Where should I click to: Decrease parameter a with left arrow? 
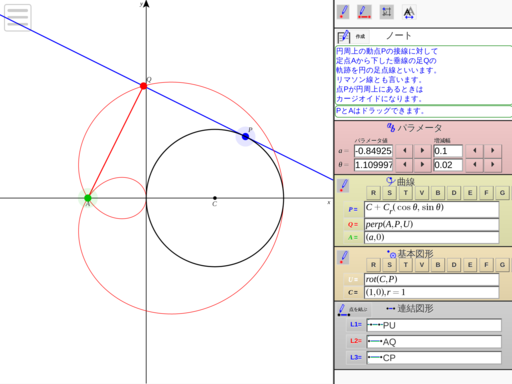pos(405,151)
